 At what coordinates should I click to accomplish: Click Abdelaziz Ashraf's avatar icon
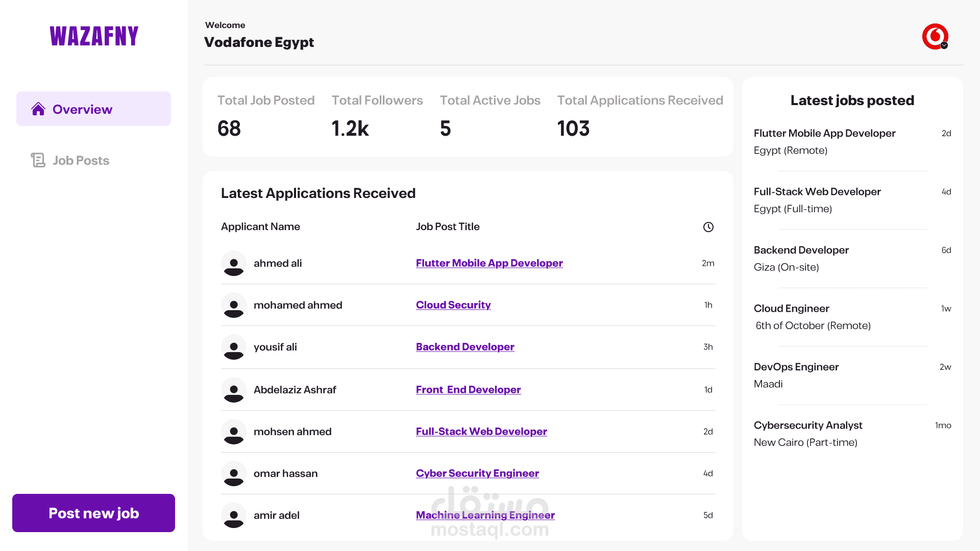pos(234,390)
